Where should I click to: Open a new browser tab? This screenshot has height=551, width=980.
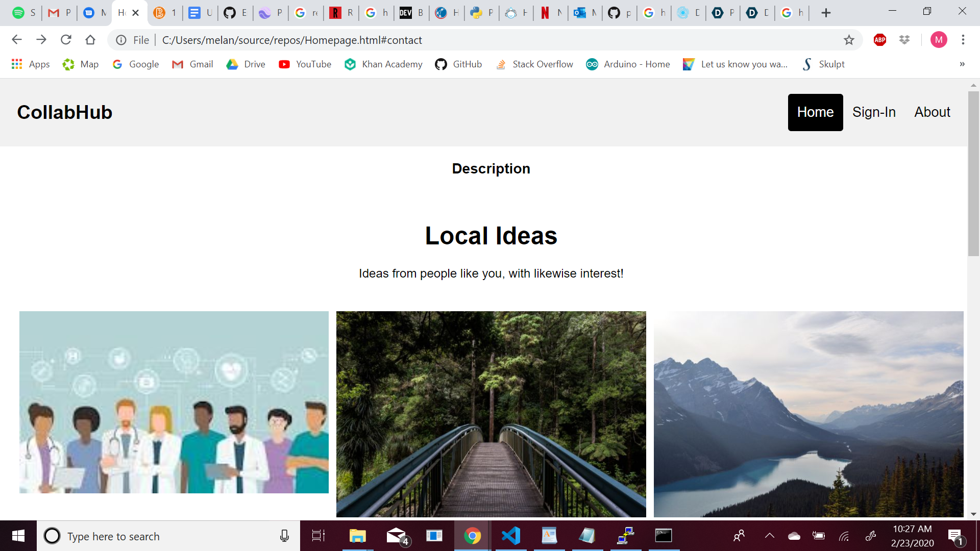826,13
